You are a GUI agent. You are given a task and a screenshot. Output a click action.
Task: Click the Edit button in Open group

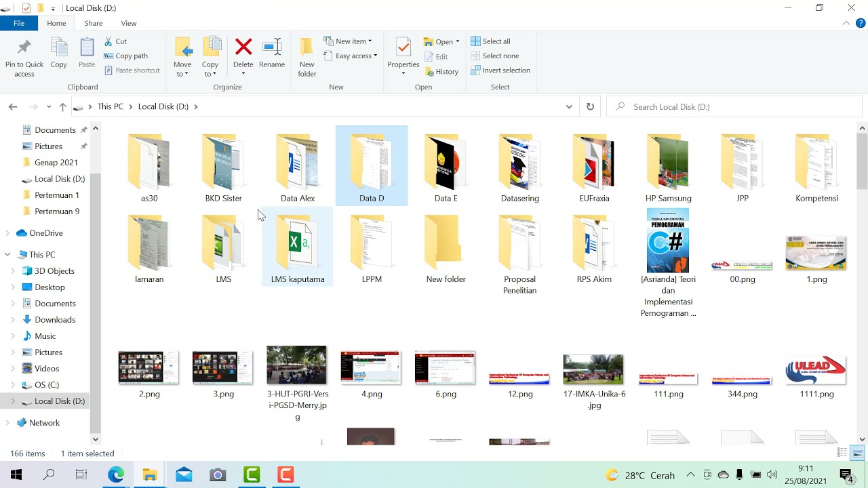(436, 57)
